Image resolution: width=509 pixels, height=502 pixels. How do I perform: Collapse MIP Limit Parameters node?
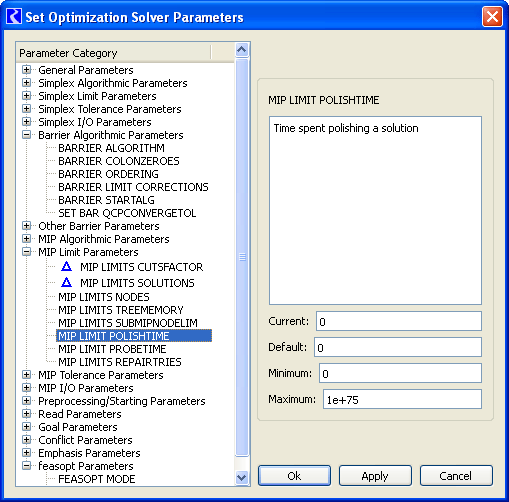pos(26,252)
